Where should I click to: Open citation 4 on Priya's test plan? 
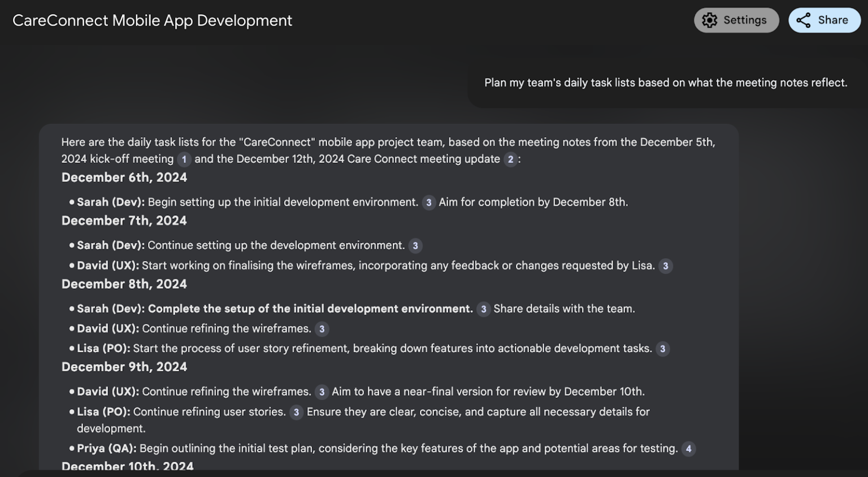coord(688,449)
